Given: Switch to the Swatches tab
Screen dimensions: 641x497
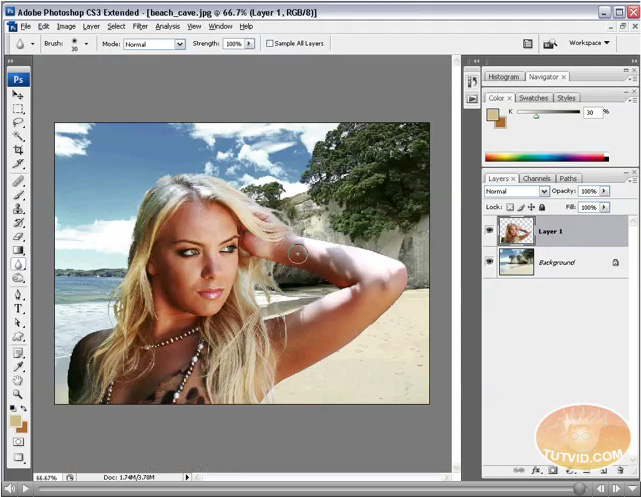Looking at the screenshot, I should pos(533,98).
